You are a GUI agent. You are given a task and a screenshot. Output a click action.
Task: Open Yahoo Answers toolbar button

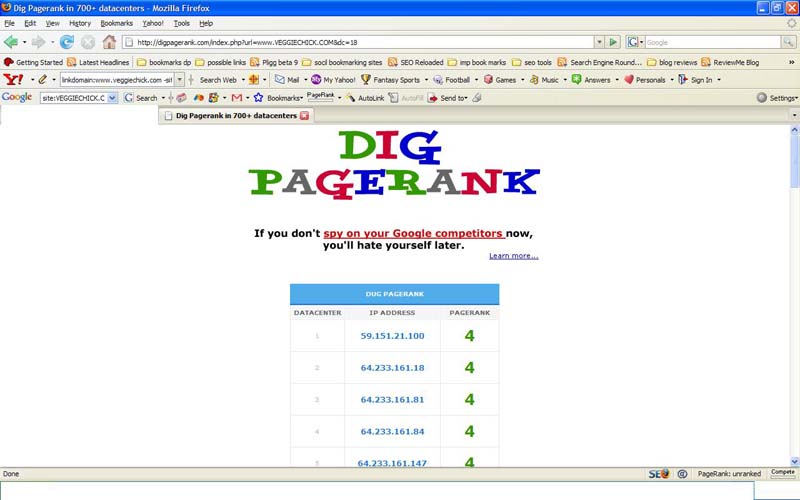coord(591,80)
